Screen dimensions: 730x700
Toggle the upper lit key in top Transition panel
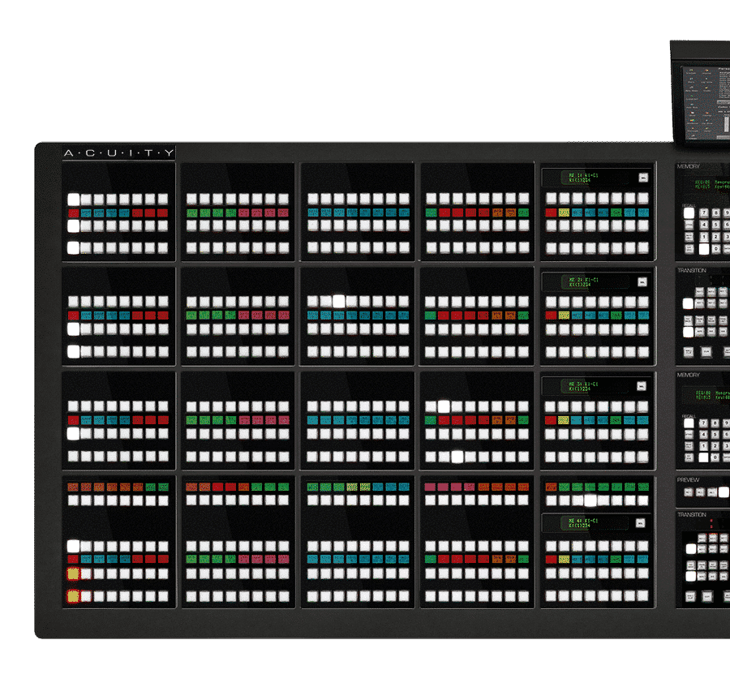click(689, 303)
